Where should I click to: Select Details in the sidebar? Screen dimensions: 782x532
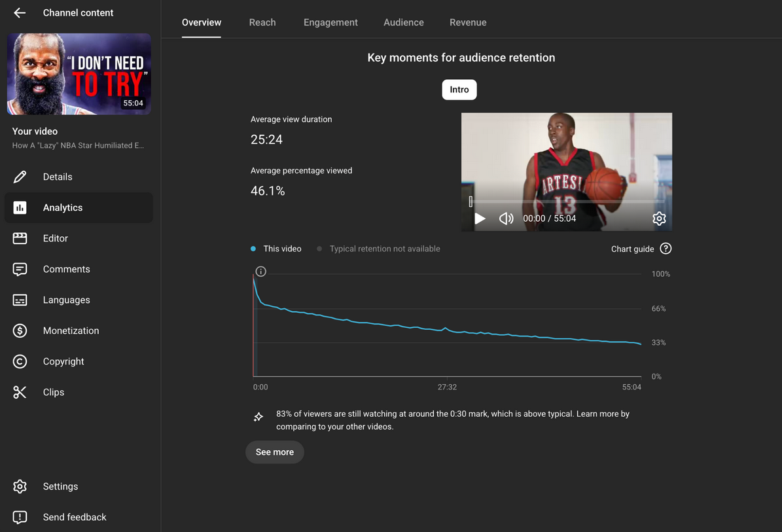[x=79, y=177]
